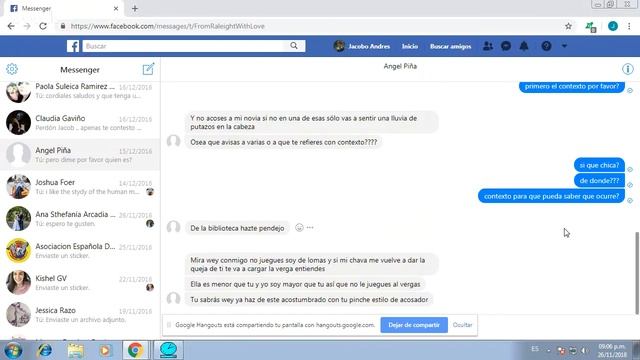Click message 'de donde???'
The height and width of the screenshot is (360, 640).
(599, 181)
